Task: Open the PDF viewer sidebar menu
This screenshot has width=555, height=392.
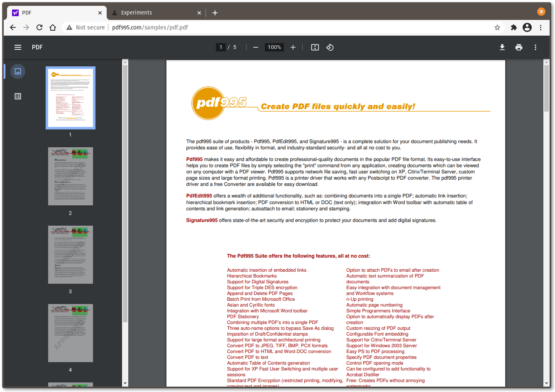Action: click(17, 47)
